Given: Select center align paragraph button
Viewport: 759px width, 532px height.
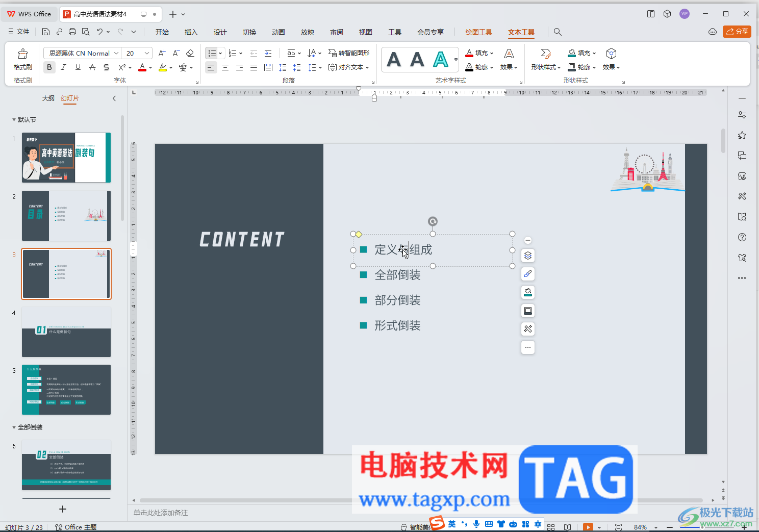Looking at the screenshot, I should pos(225,67).
